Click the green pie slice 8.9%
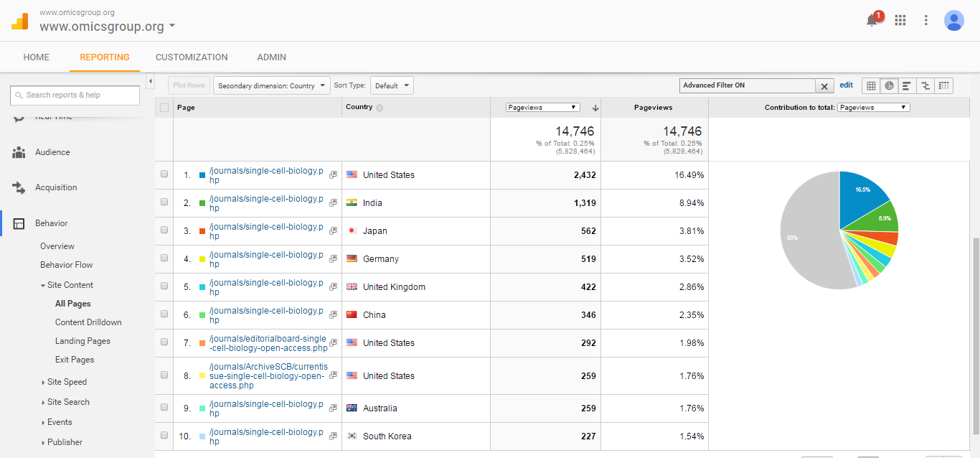 pyautogui.click(x=880, y=218)
